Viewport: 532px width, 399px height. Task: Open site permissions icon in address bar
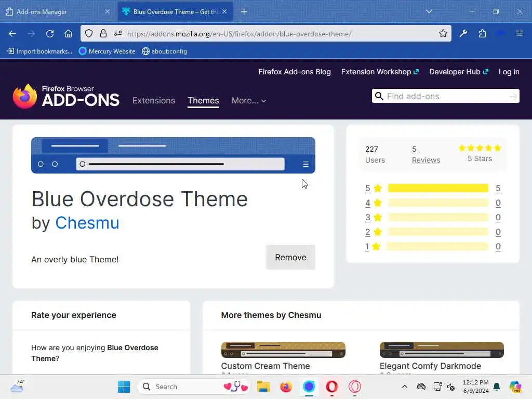pos(118,33)
